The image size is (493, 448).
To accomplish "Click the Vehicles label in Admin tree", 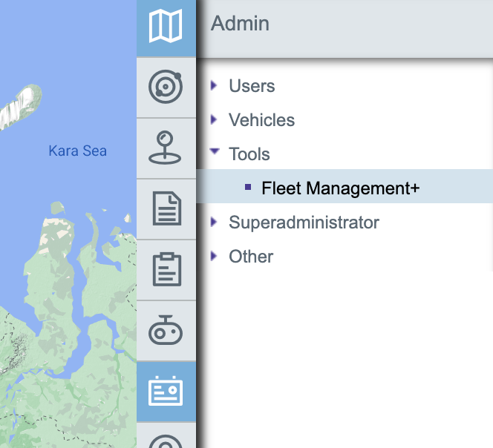I will [261, 120].
